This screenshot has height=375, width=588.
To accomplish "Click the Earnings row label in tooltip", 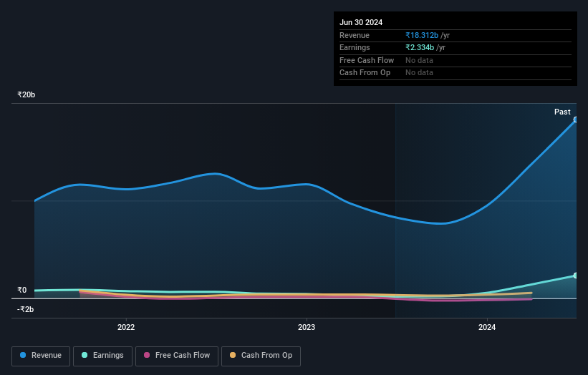I will tap(355, 47).
